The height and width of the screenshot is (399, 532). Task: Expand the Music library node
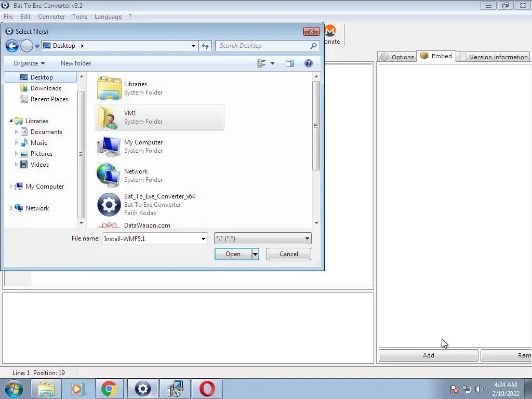(16, 143)
